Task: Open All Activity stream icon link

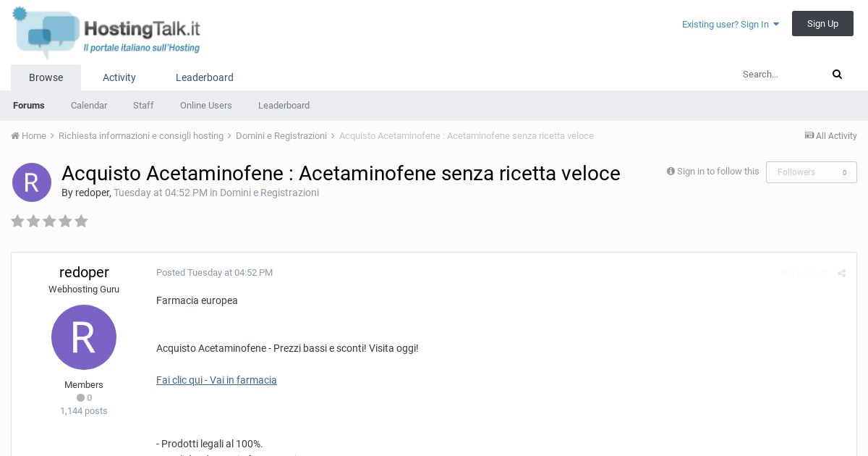Action: 809,136
